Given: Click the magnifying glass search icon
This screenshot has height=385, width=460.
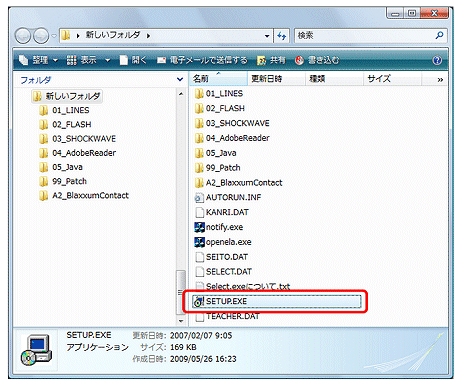Looking at the screenshot, I should pyautogui.click(x=439, y=35).
